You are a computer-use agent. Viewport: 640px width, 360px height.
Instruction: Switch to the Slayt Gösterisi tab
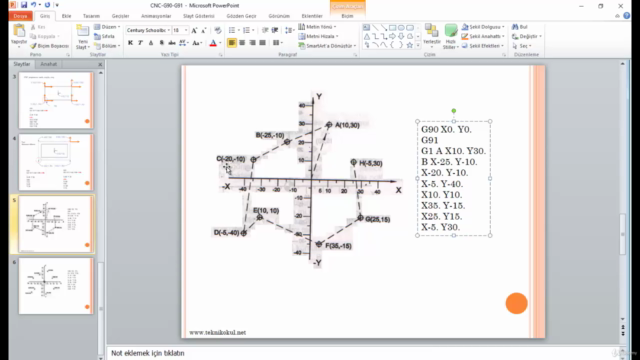click(x=199, y=16)
